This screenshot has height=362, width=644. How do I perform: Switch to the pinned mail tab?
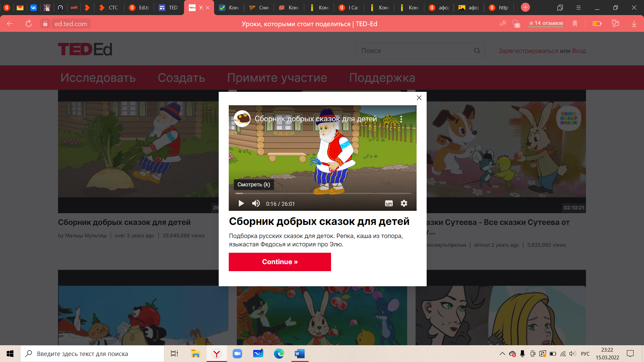click(x=20, y=7)
